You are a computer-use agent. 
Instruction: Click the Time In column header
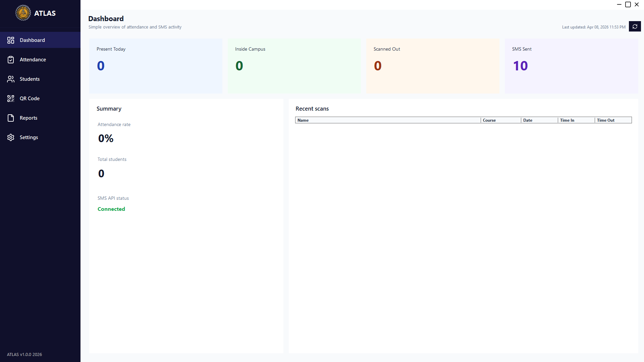click(576, 120)
